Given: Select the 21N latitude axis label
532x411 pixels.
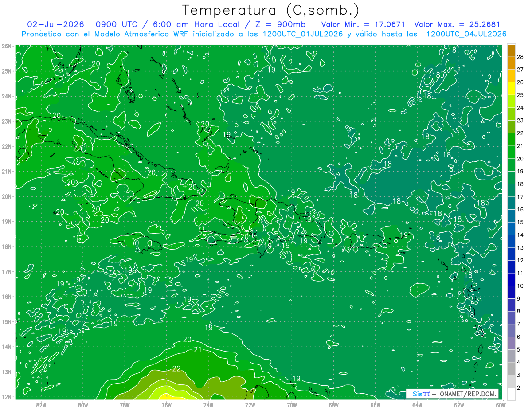Looking at the screenshot, I should (x=7, y=171).
